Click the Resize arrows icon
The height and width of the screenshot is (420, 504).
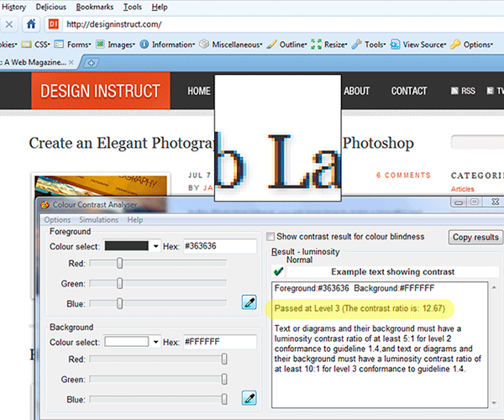tap(317, 45)
